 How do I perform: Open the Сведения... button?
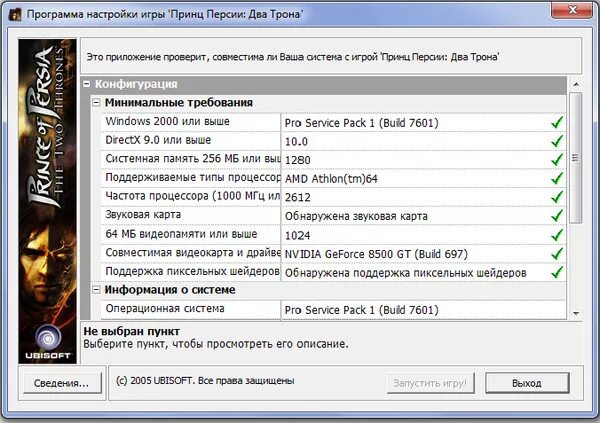coord(62,383)
